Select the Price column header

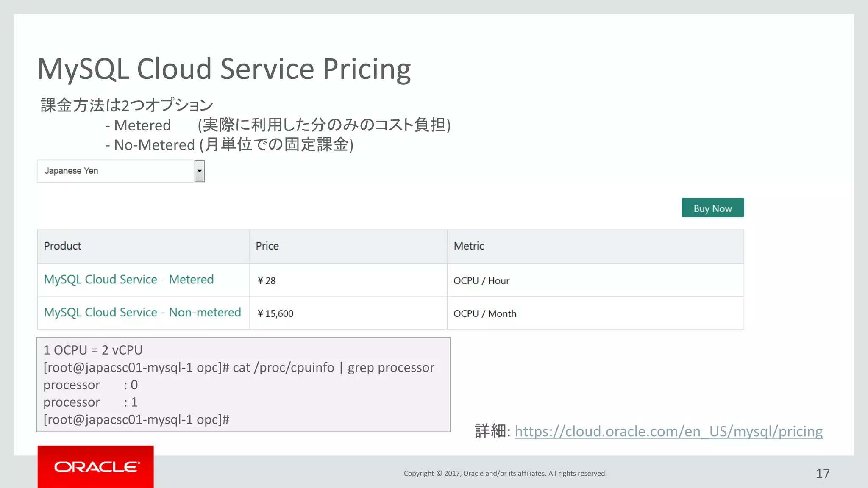tap(348, 246)
